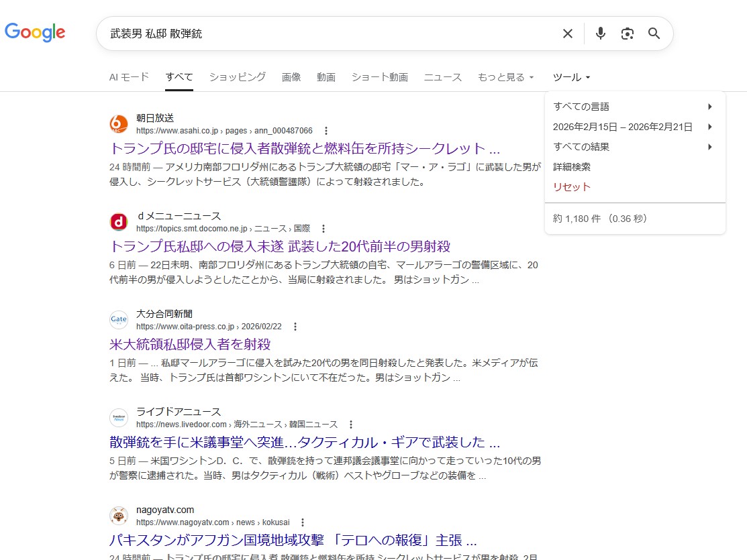Open the 2026年2月15日 date range filter
This screenshot has width=747, height=560.
click(x=631, y=127)
